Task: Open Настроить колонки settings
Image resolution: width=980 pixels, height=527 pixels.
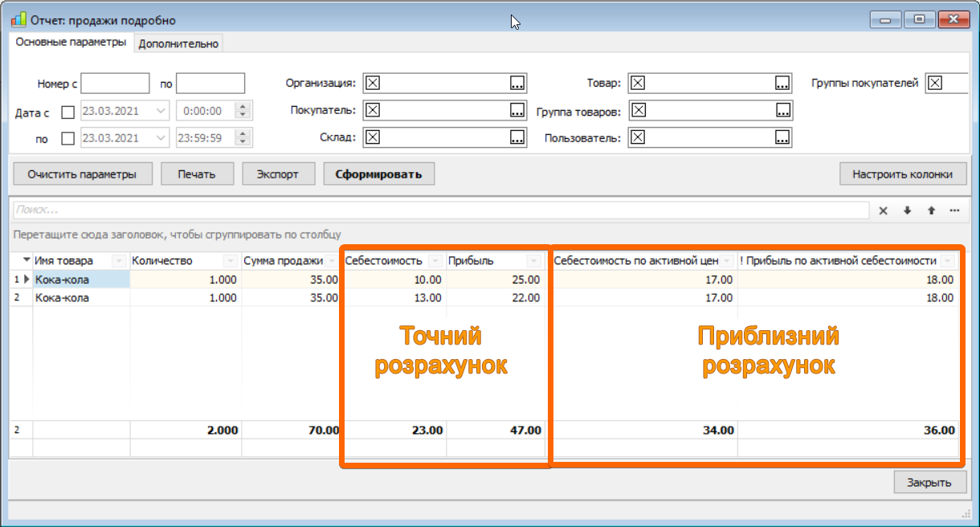Action: (x=903, y=174)
